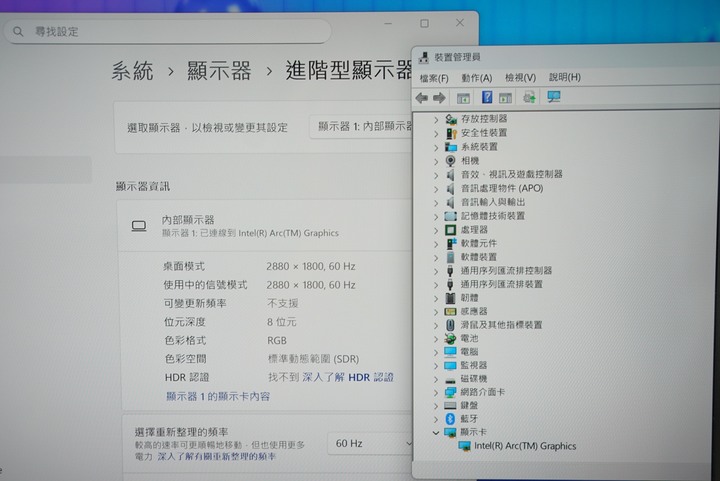Maximize the Settings window
The width and height of the screenshot is (720, 481).
tap(424, 23)
